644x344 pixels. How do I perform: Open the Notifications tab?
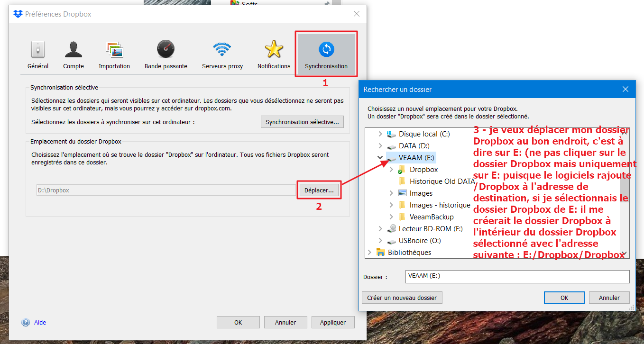274,54
